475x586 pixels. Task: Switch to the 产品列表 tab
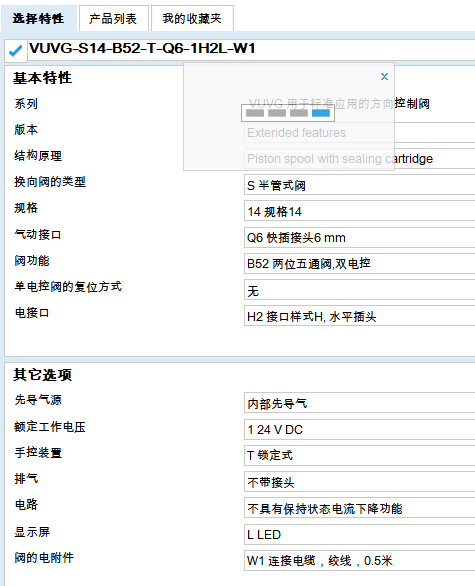pyautogui.click(x=113, y=18)
